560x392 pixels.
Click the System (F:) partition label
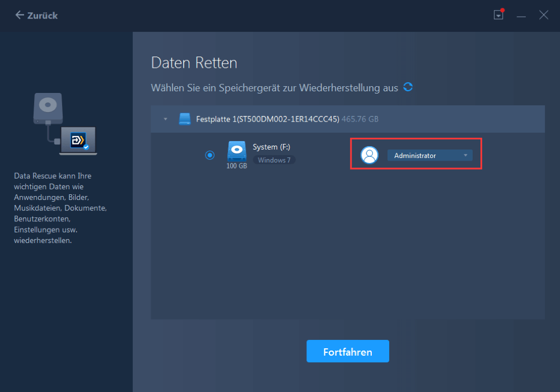pos(271,147)
